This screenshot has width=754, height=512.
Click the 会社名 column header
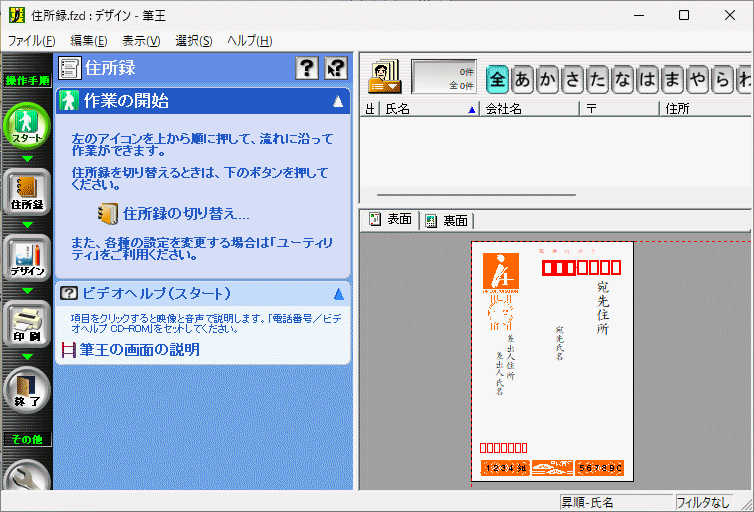(x=530, y=109)
